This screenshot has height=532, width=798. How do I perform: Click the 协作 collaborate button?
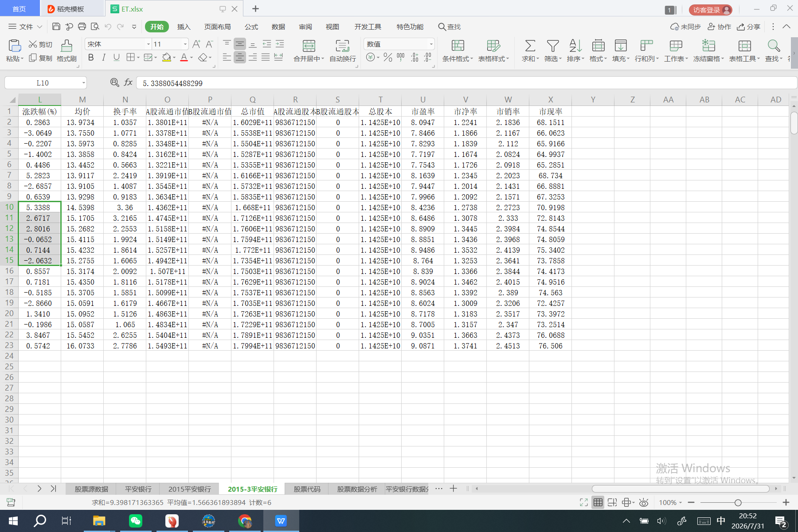coord(719,27)
